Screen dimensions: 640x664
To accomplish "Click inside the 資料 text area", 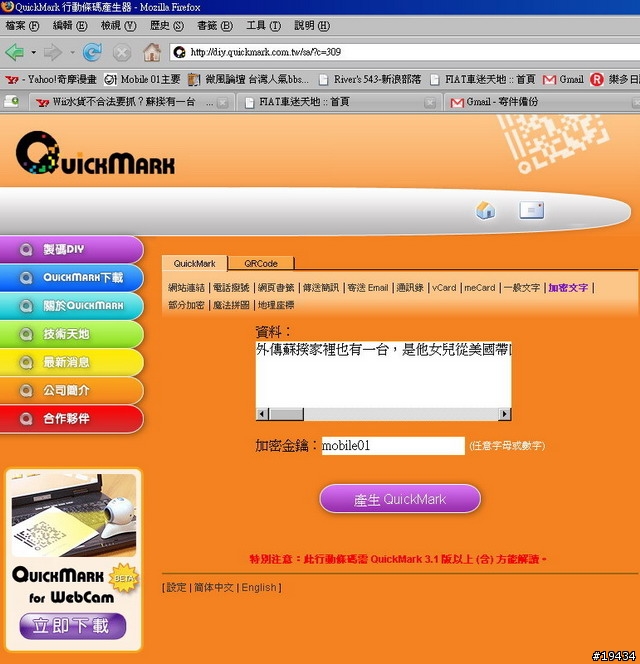I will click(383, 375).
